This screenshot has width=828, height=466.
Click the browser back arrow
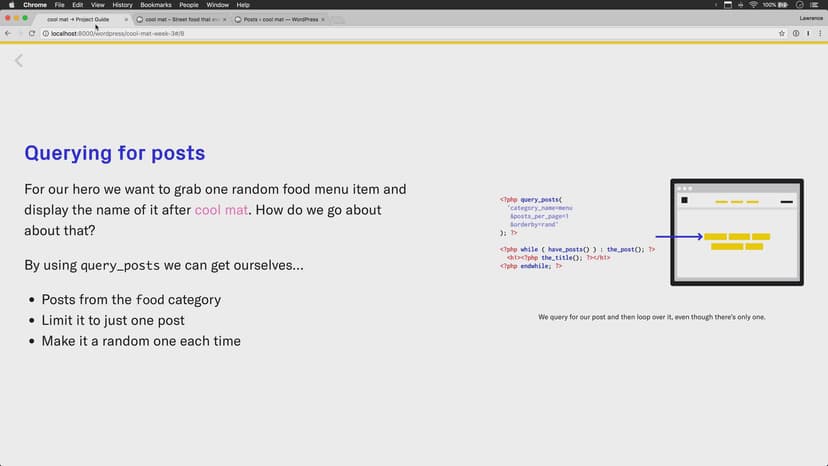click(x=7, y=33)
